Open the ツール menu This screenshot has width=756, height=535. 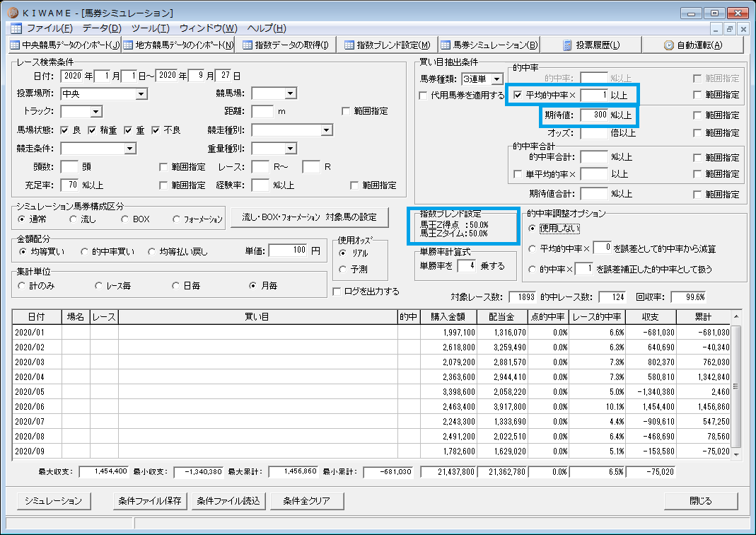(x=151, y=28)
